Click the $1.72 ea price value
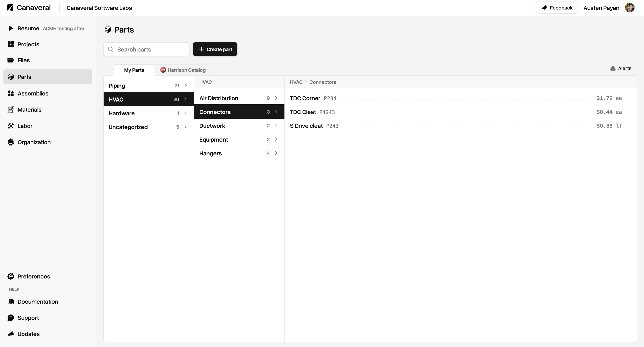 tap(609, 98)
